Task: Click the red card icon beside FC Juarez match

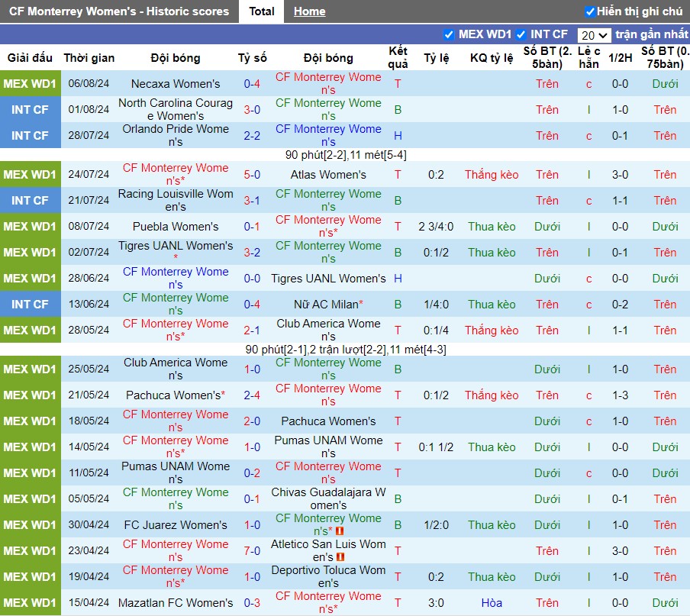Action: (x=340, y=531)
